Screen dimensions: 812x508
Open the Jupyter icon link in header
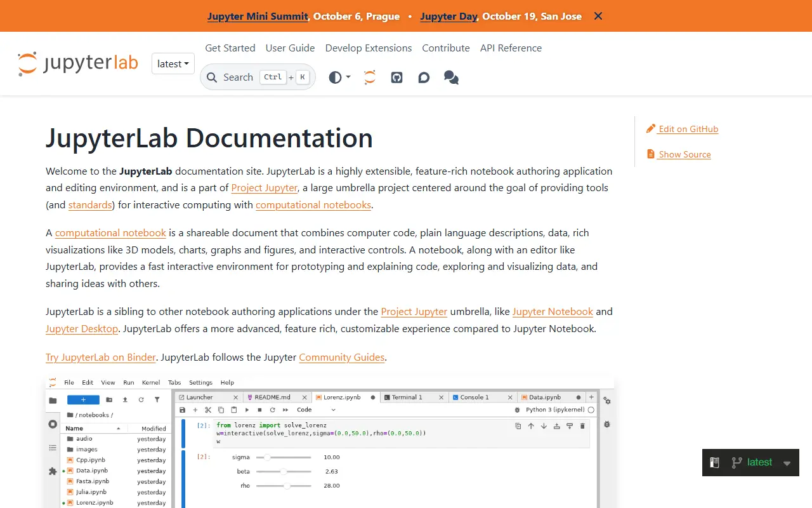(370, 77)
